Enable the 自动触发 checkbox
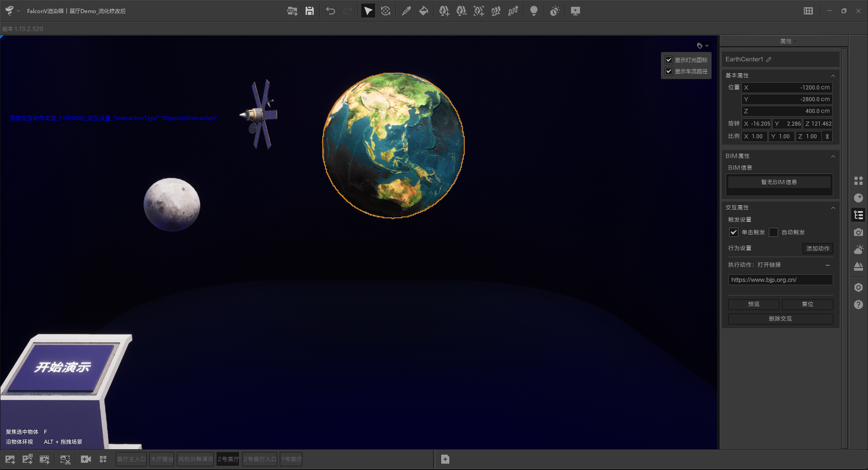Screen dimensions: 868x470 coord(774,232)
